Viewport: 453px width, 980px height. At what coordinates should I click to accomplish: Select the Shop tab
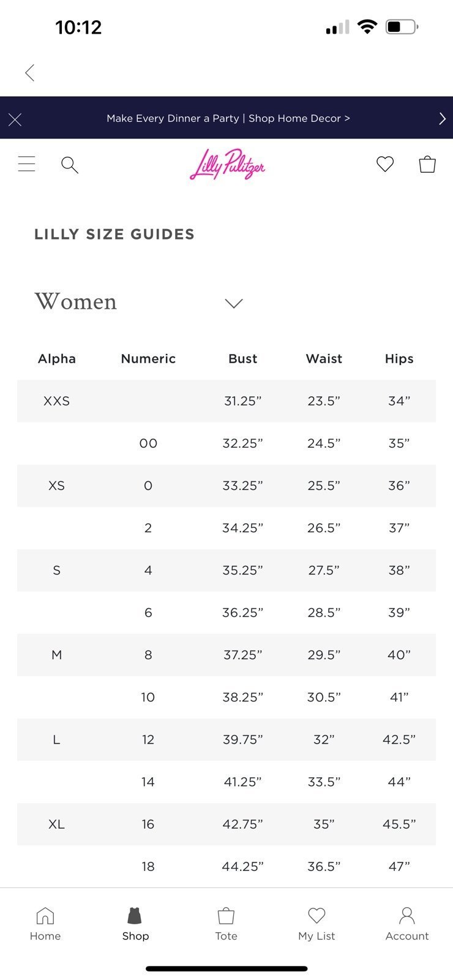pyautogui.click(x=135, y=924)
